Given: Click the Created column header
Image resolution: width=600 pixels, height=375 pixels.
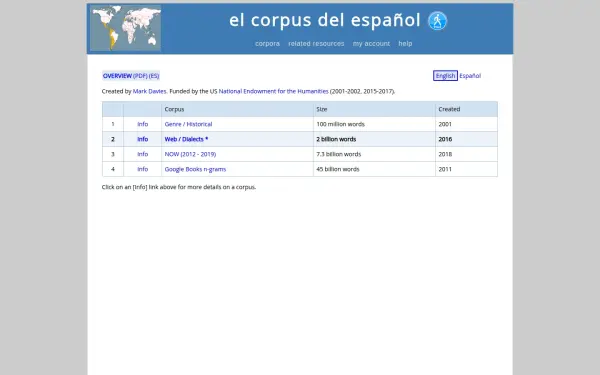Looking at the screenshot, I should click(x=466, y=109).
